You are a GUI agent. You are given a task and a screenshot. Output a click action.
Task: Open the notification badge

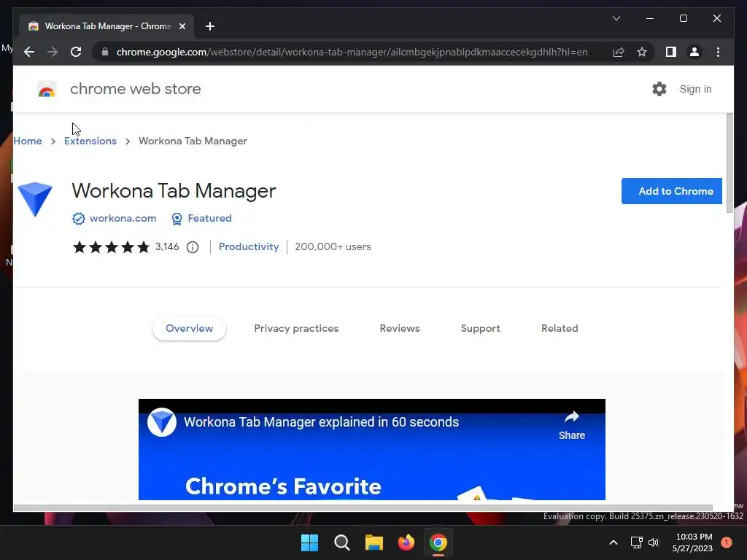pos(727,542)
